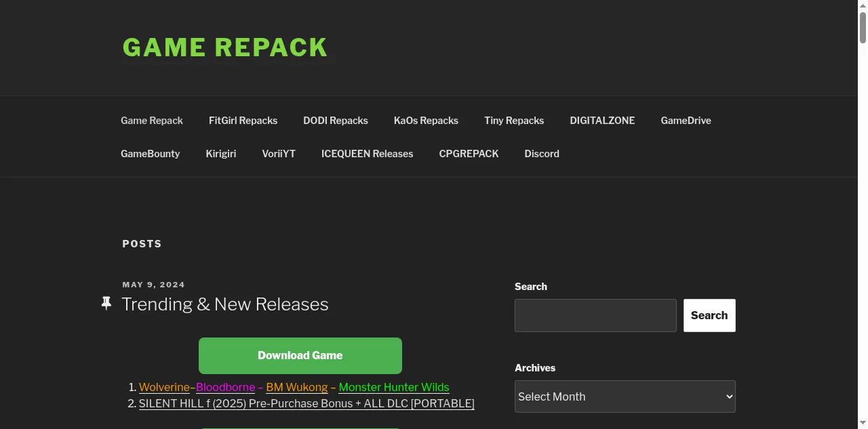The height and width of the screenshot is (429, 868).
Task: Click the MAY 9, 2024 post date
Action: tap(154, 285)
